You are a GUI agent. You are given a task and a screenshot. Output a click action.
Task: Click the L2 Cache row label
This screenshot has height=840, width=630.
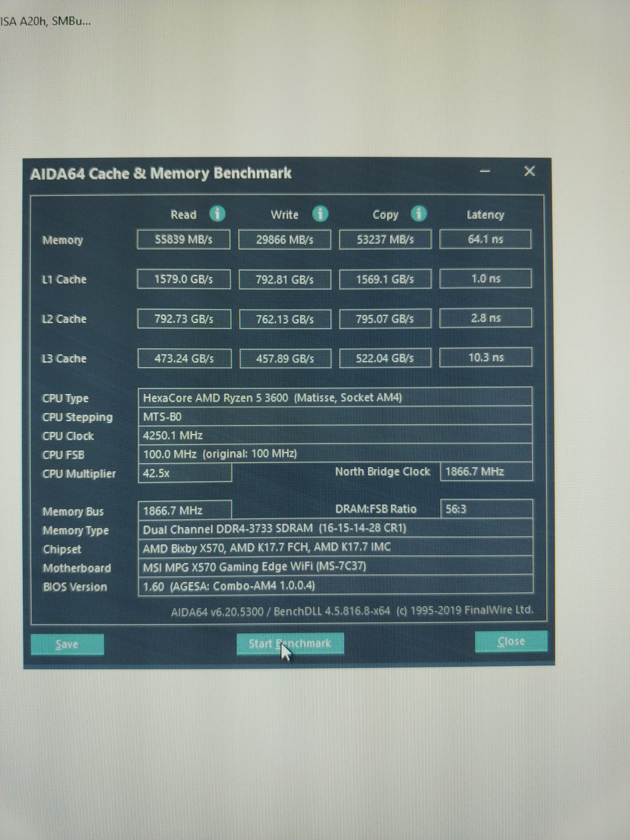[x=64, y=319]
